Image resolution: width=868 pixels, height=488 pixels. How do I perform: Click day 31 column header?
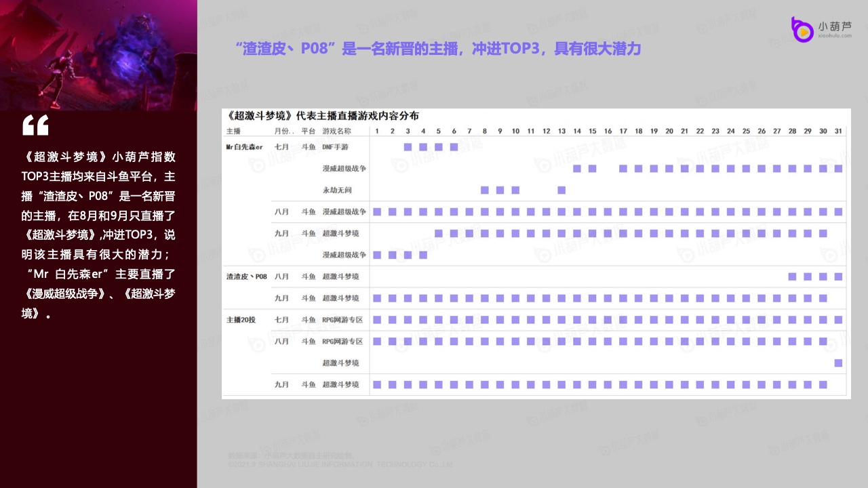point(838,131)
